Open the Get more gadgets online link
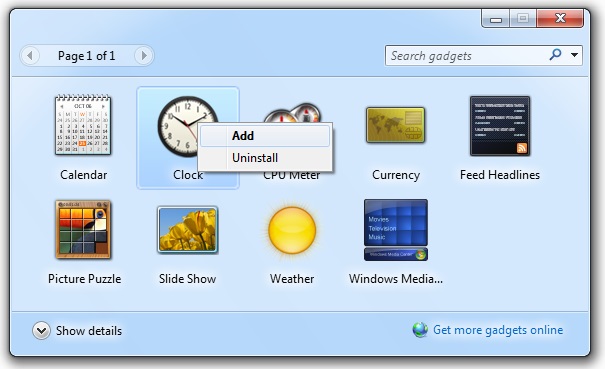The height and width of the screenshot is (369, 605). click(x=498, y=330)
